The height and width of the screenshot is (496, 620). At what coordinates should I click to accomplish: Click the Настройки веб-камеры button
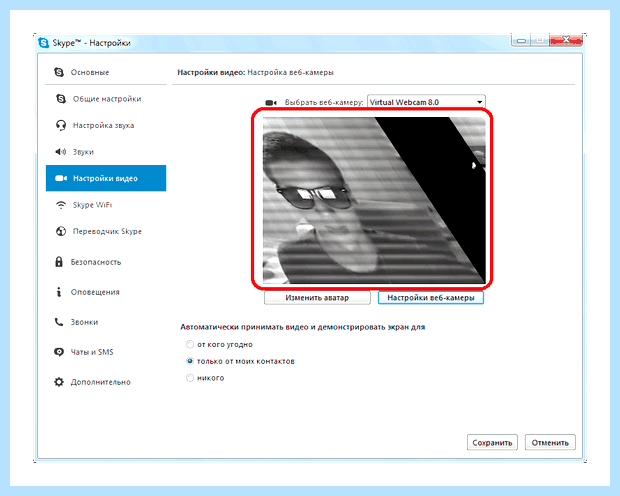pos(431,298)
